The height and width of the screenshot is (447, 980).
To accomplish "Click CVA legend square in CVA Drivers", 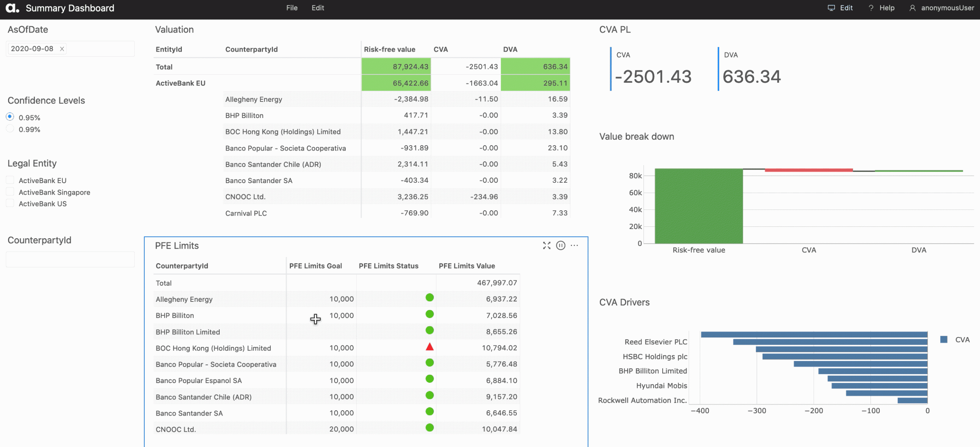I will (x=944, y=339).
